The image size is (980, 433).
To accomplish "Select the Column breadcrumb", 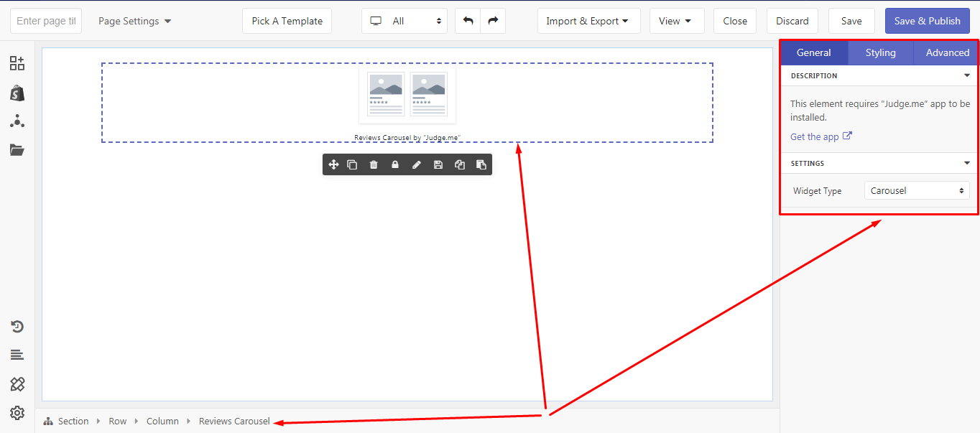I will click(162, 422).
